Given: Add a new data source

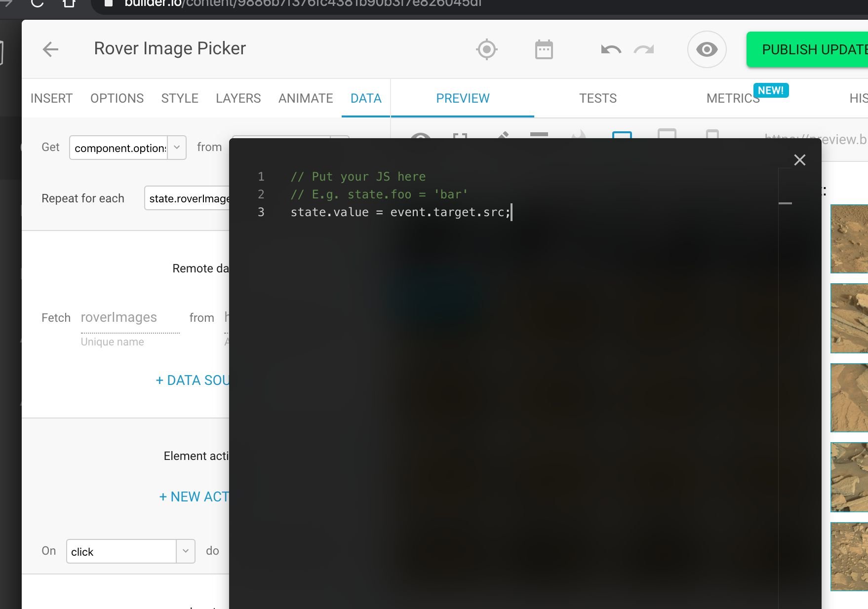Looking at the screenshot, I should (193, 381).
